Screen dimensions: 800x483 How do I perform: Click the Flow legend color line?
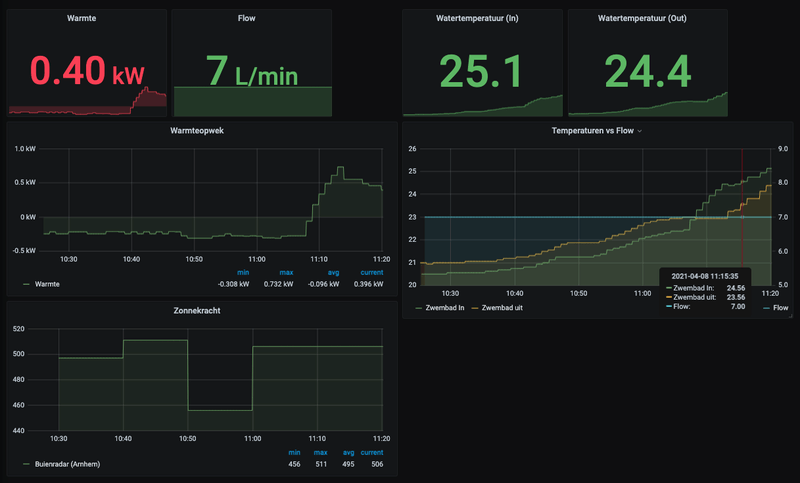tap(766, 308)
